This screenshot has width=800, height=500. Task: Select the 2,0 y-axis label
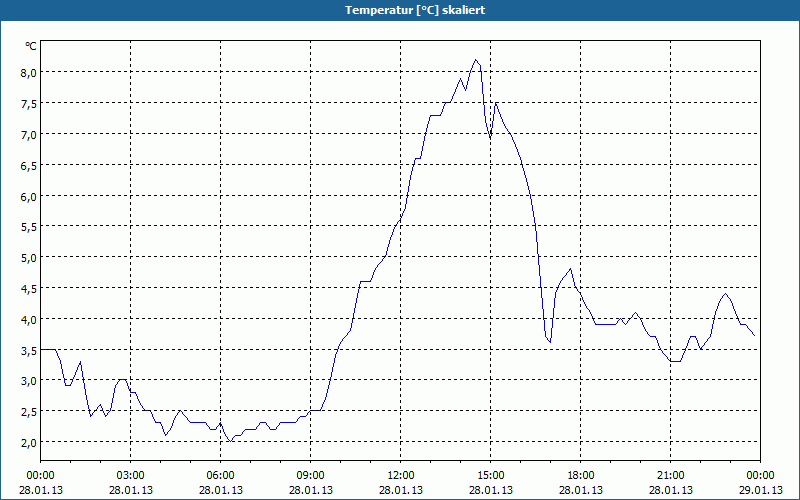click(29, 442)
